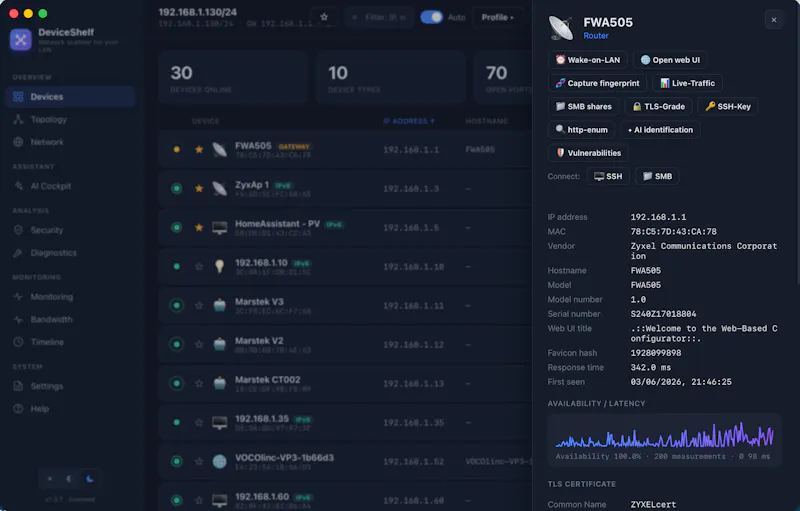This screenshot has height=511, width=800.
Task: Click the Help question icon
Action: coord(18,408)
